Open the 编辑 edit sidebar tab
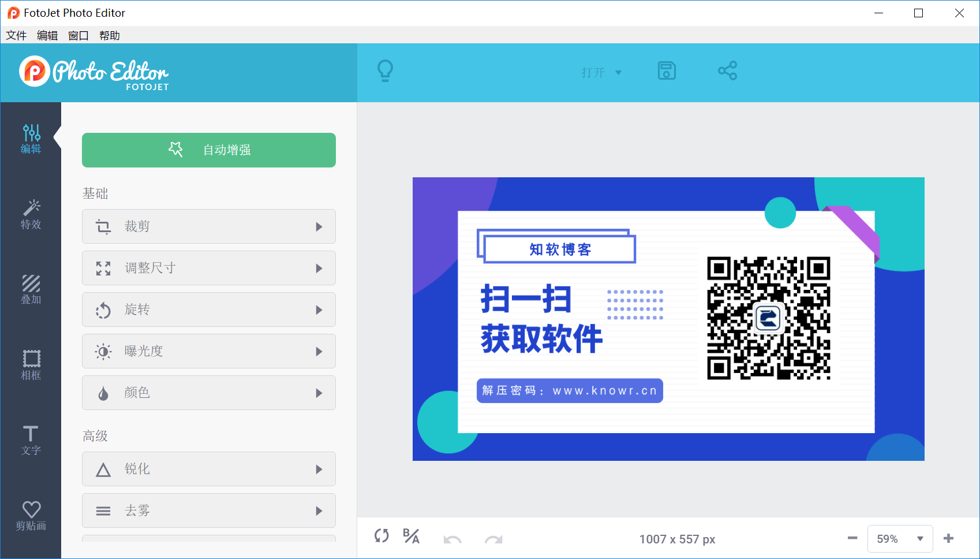 coord(31,139)
